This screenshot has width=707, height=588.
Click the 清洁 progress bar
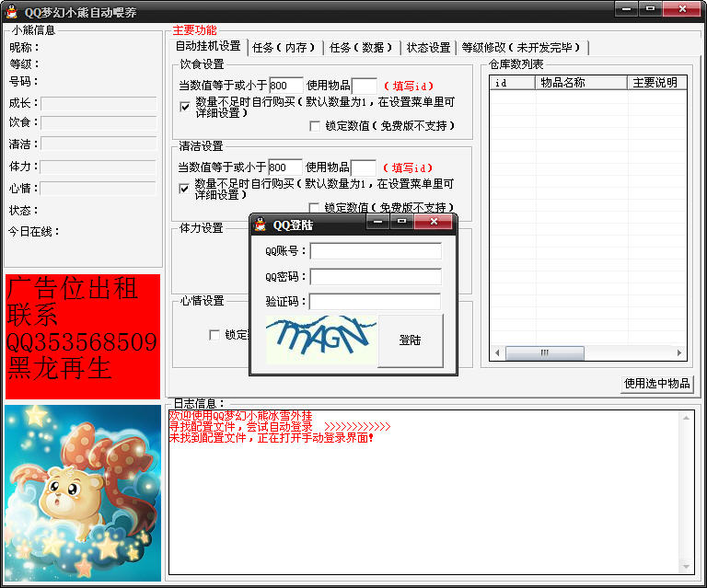[x=99, y=144]
